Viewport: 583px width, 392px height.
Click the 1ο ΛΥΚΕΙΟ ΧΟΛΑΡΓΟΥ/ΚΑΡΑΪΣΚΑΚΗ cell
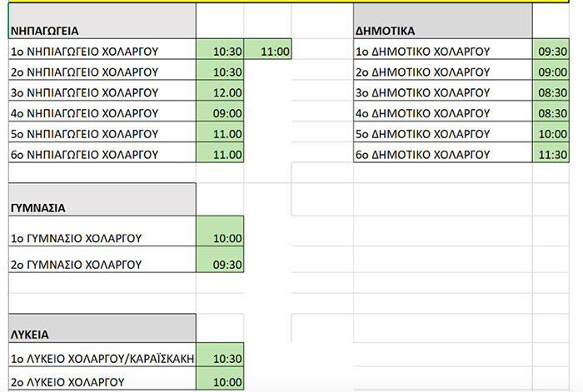point(101,358)
